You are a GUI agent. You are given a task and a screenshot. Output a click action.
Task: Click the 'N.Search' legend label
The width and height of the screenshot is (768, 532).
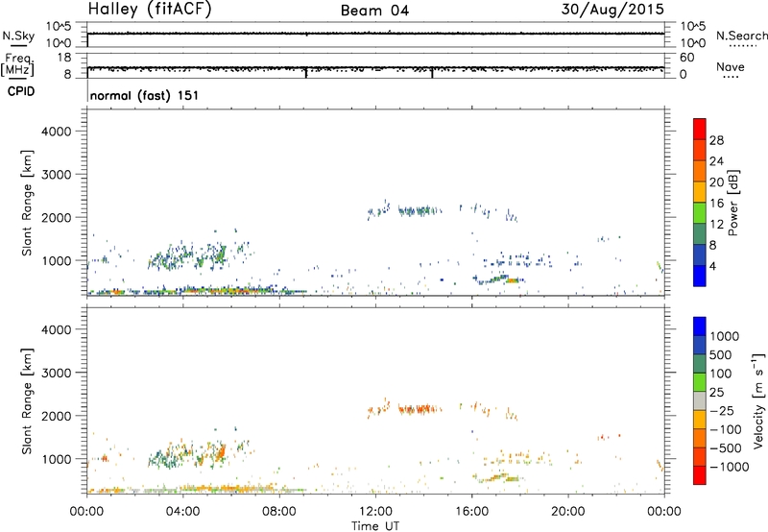point(741,36)
